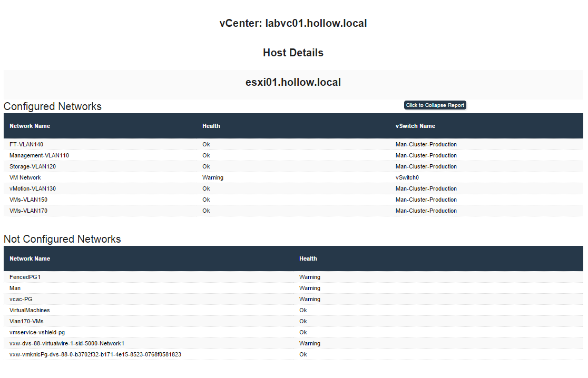The width and height of the screenshot is (588, 378).
Task: Sort by vSwitch Name column header
Action: tap(415, 126)
